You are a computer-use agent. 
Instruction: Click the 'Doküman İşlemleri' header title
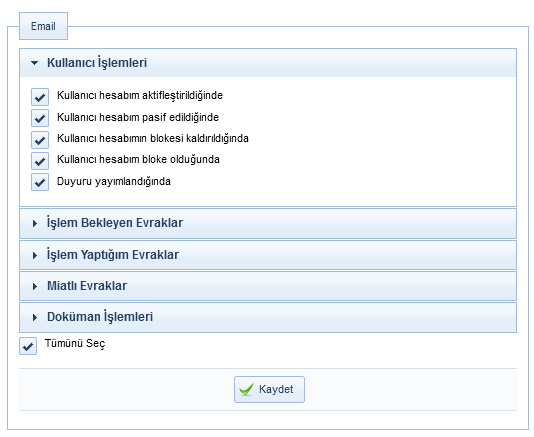(x=100, y=316)
